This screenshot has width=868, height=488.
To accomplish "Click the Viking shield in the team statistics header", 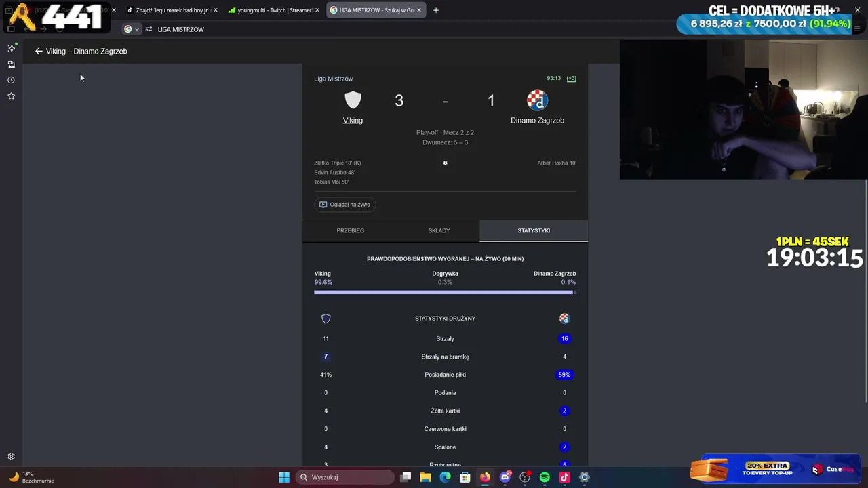I will [x=326, y=319].
